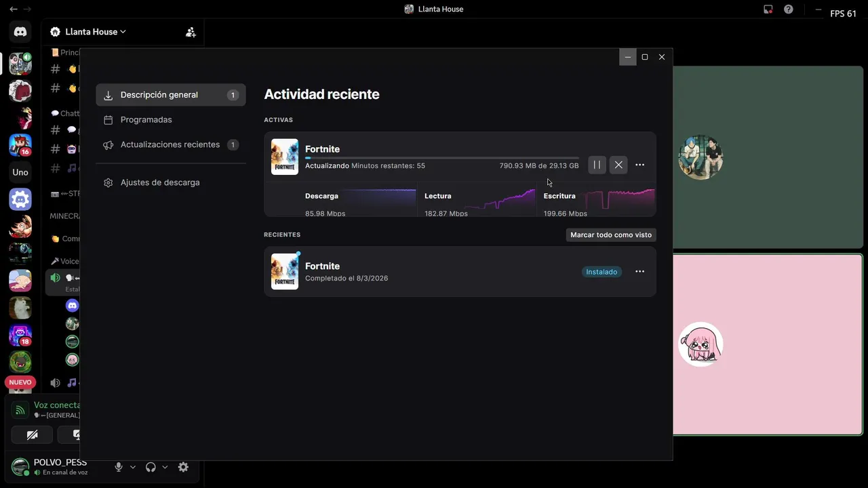Expand the MINECRA channel category
The height and width of the screenshot is (488, 868).
pyautogui.click(x=65, y=216)
